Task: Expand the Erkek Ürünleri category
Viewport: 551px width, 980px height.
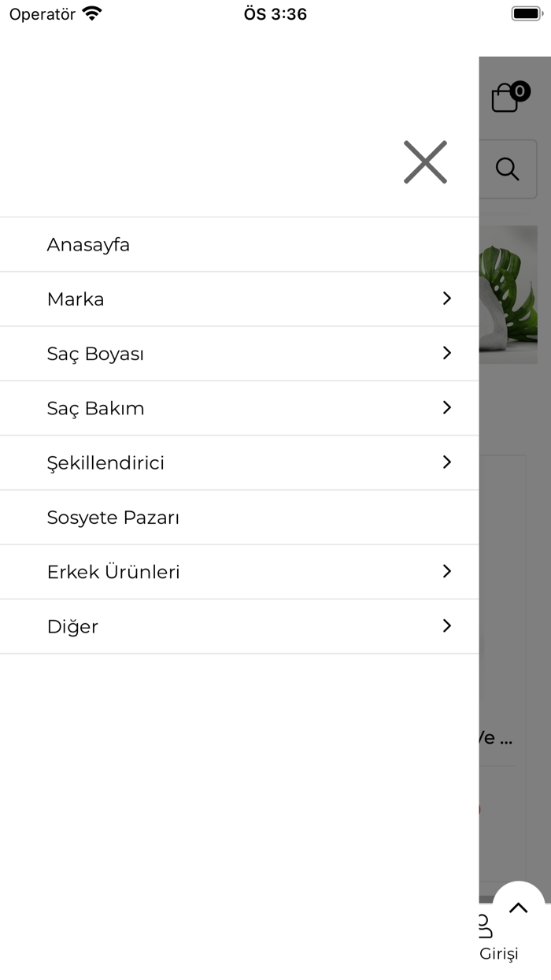Action: [x=446, y=571]
